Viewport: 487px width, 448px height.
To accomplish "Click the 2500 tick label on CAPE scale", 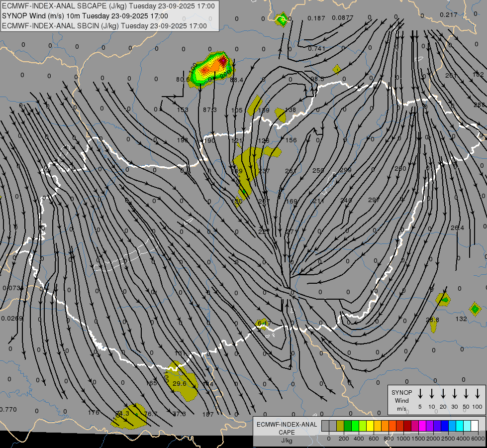I will coord(448,439).
